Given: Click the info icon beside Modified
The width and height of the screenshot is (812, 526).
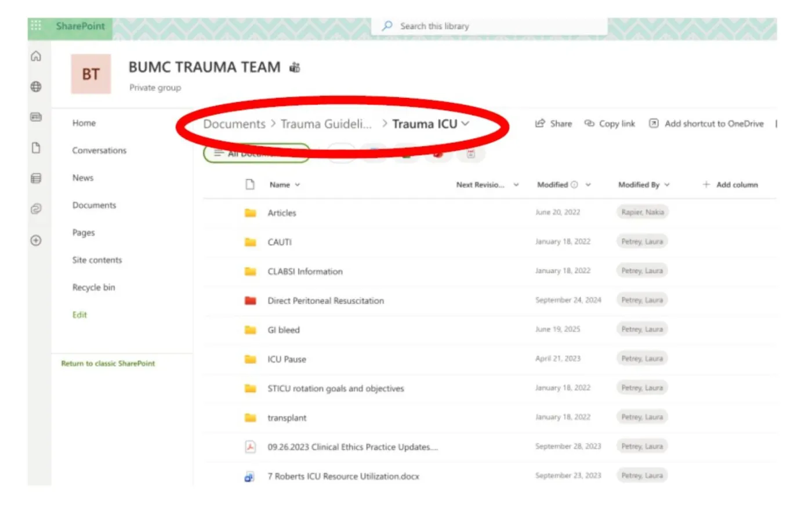Looking at the screenshot, I should tap(574, 185).
